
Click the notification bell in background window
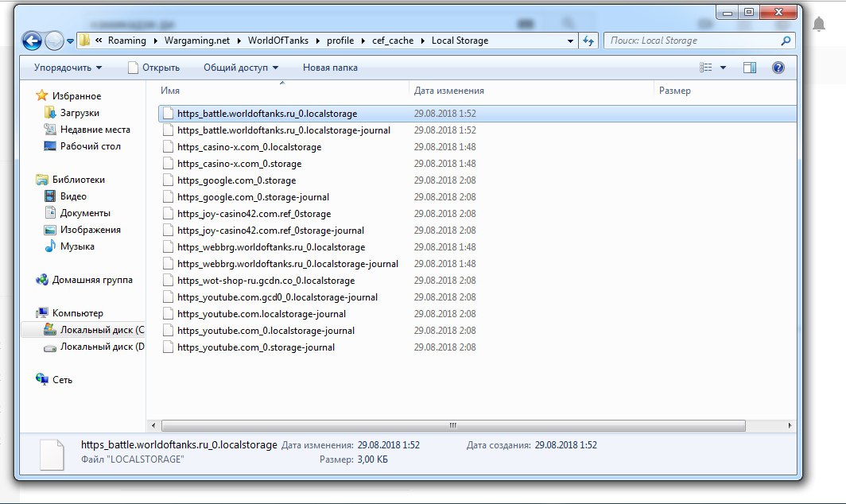click(819, 25)
